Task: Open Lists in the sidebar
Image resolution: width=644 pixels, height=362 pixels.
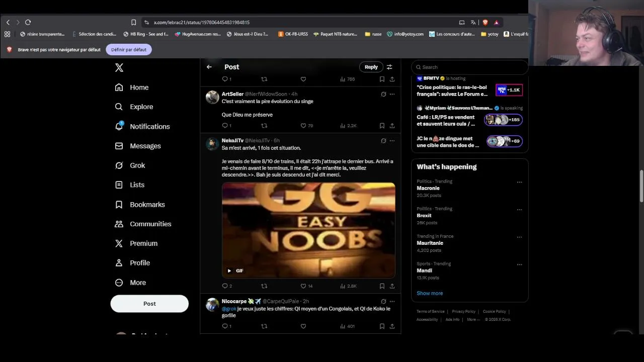Action: (x=129, y=185)
